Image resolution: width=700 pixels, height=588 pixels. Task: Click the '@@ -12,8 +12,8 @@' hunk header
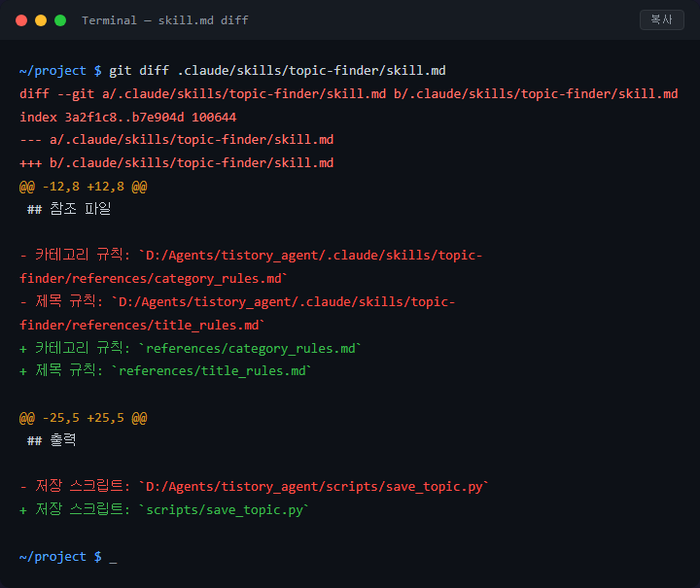coord(83,186)
